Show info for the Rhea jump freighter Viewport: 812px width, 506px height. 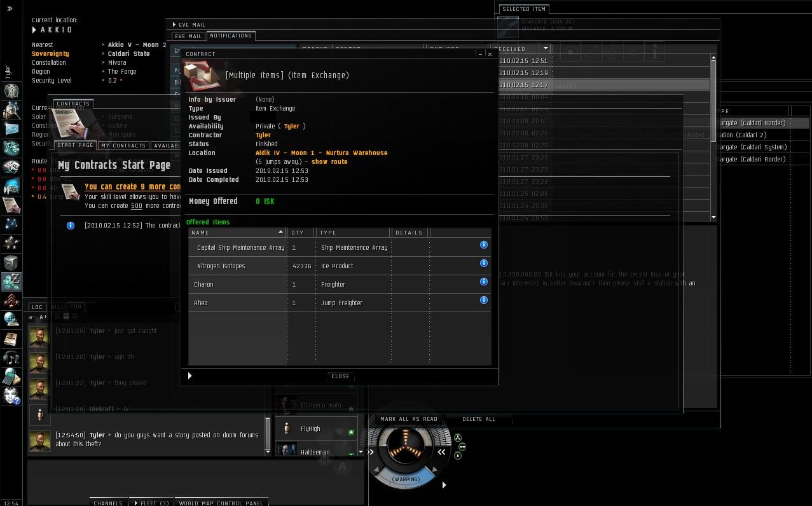tap(483, 300)
